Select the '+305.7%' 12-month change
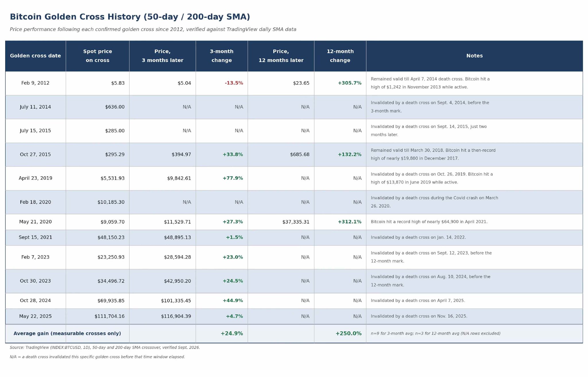This screenshot has height=377, width=588. point(349,83)
